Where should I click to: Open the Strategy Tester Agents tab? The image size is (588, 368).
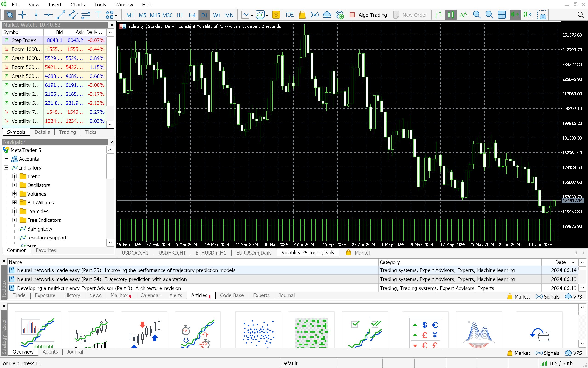(x=50, y=352)
